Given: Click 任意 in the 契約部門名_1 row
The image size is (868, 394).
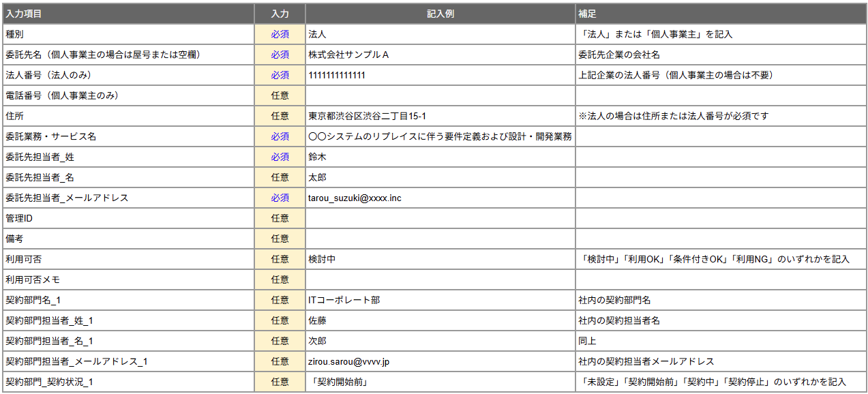Looking at the screenshot, I should pyautogui.click(x=280, y=300).
